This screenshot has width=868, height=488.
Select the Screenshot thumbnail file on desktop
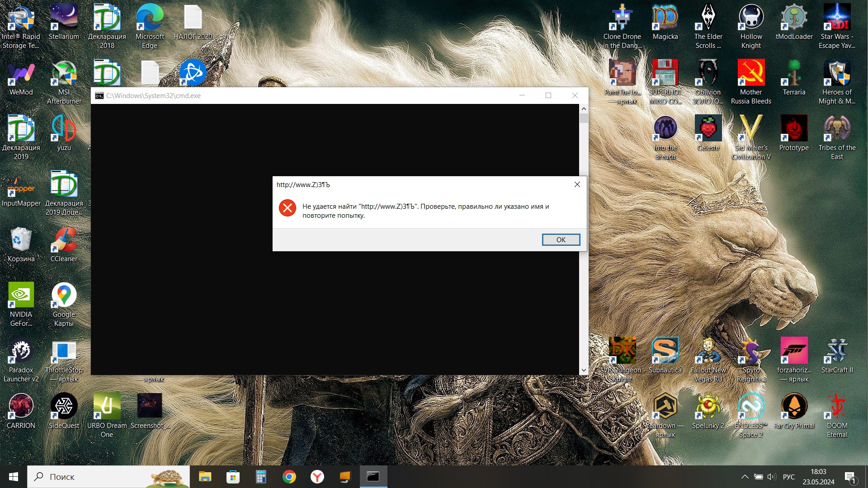[x=150, y=411]
